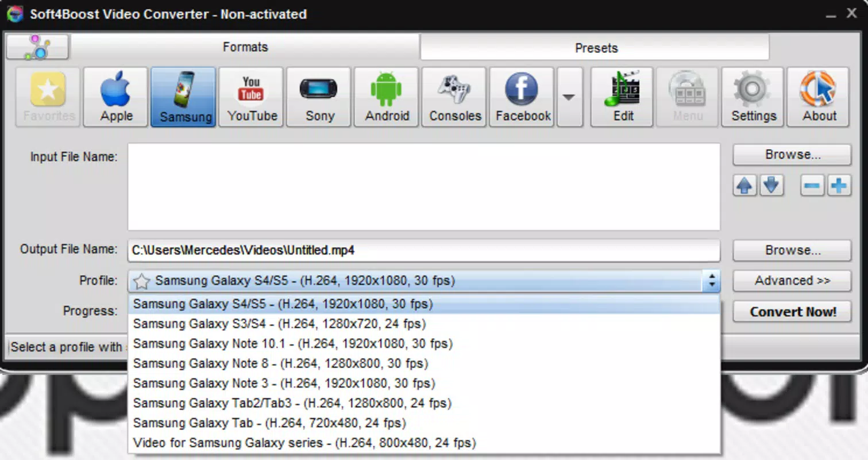Open the disc Menu icon
Image resolution: width=868 pixels, height=460 pixels.
[x=688, y=97]
